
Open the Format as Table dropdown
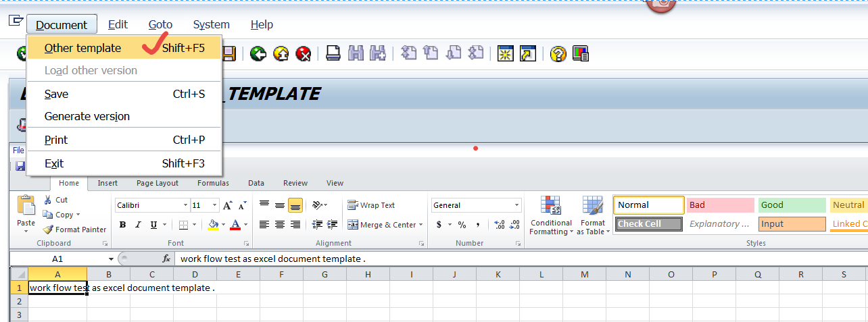593,216
